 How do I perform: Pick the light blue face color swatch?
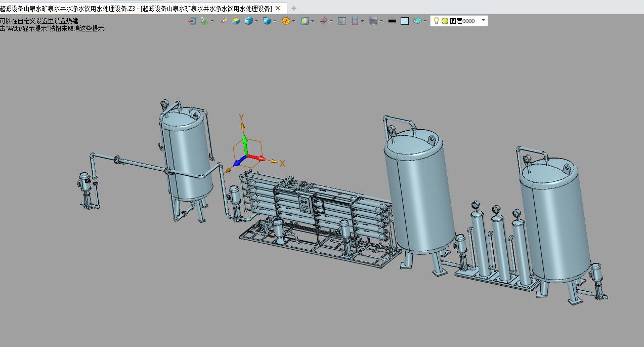pos(405,21)
